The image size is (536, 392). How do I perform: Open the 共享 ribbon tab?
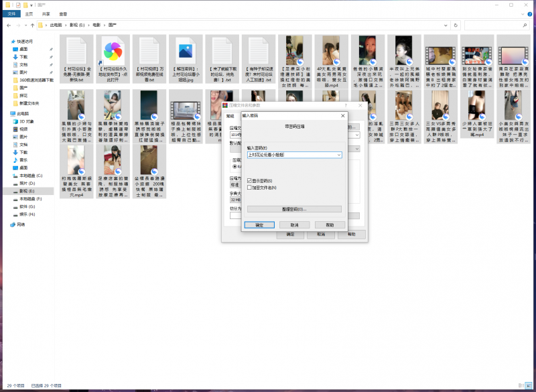46,13
